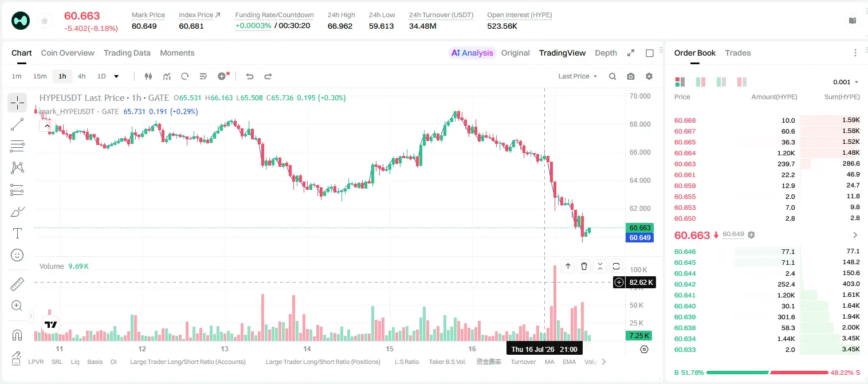Viewport: 868px width, 384px height.
Task: Open the AI Analysis button
Action: [472, 53]
